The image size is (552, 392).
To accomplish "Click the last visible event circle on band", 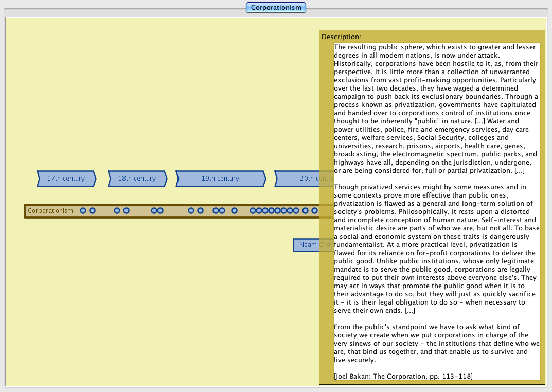I will point(314,211).
